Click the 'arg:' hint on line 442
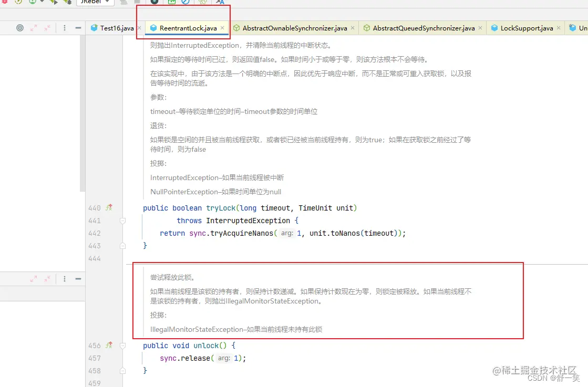The height and width of the screenshot is (387, 588). pos(287,233)
